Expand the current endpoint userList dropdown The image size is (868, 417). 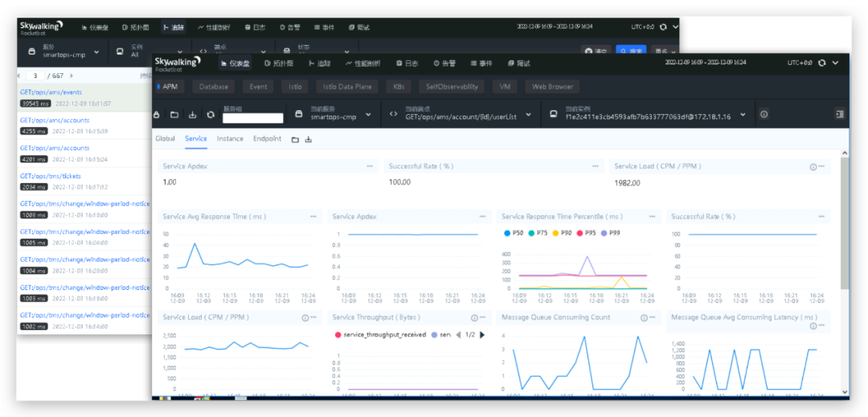(x=461, y=114)
